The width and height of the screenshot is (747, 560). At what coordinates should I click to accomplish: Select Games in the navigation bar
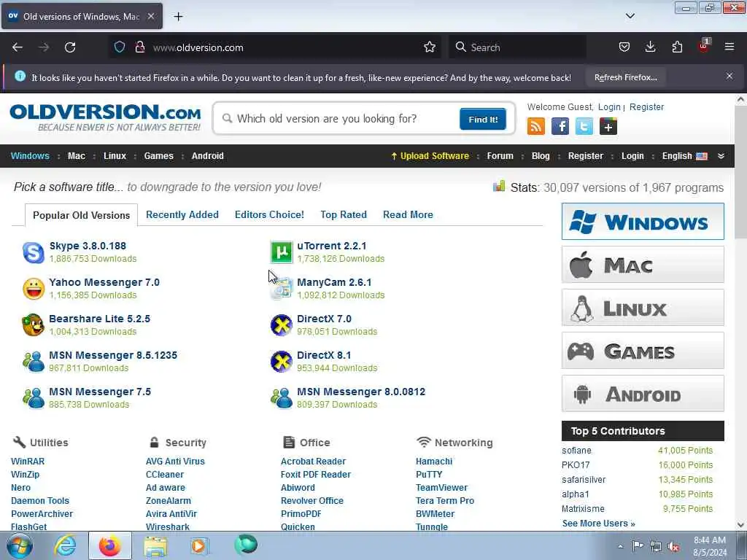pyautogui.click(x=158, y=156)
